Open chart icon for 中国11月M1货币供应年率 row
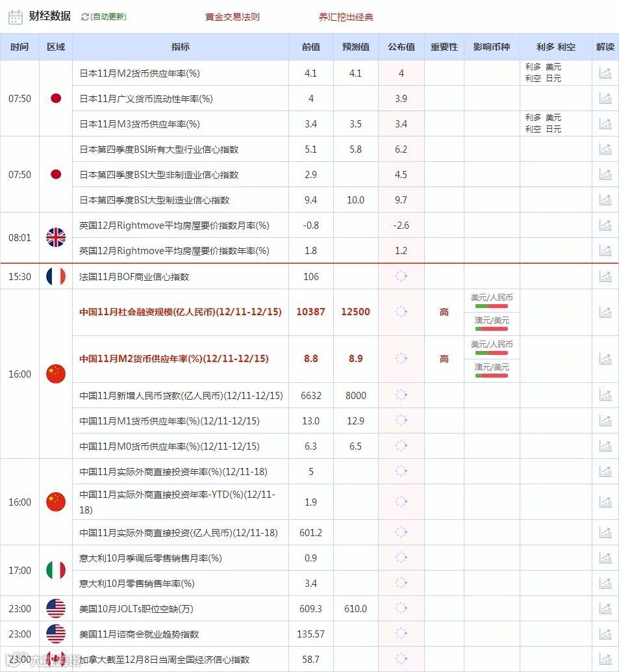The height and width of the screenshot is (672, 619). [605, 421]
